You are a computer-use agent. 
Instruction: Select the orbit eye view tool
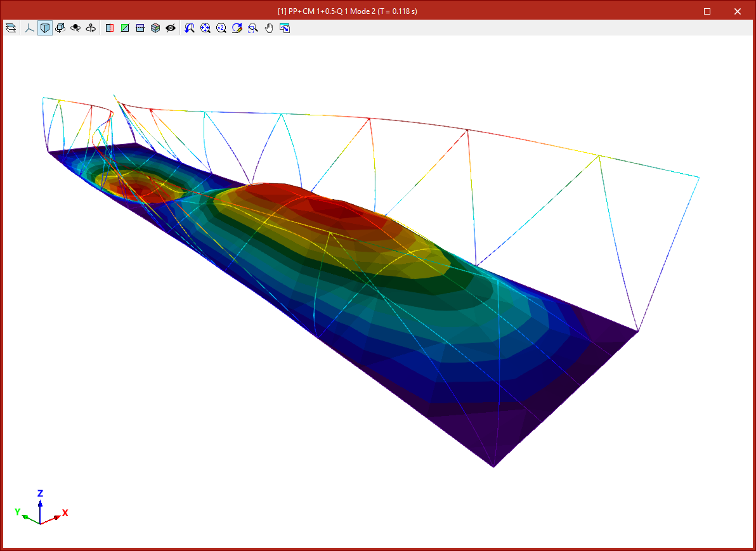[75, 28]
